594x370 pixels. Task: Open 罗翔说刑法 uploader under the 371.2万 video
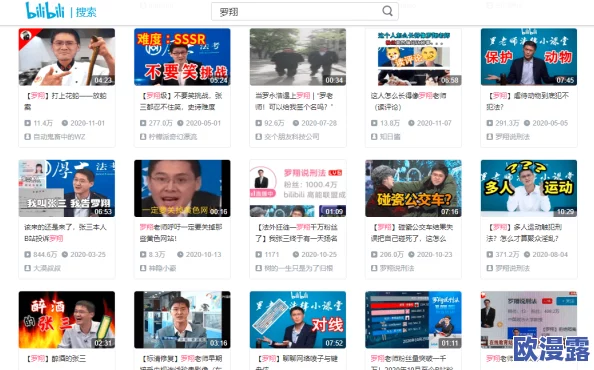[x=513, y=268]
